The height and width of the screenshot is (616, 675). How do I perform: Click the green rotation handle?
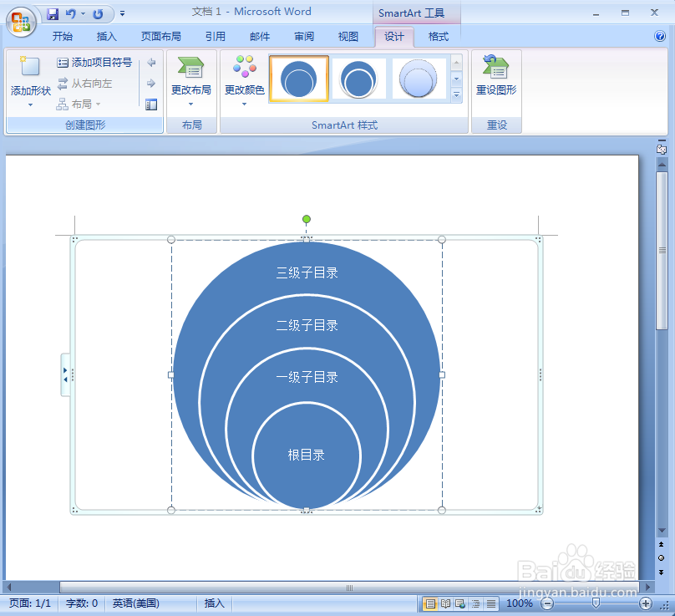tap(306, 219)
